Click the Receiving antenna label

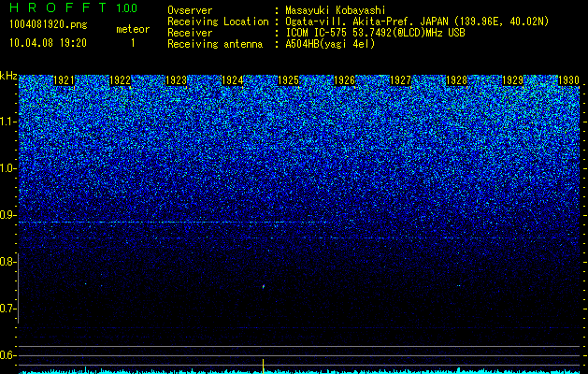coord(215,44)
